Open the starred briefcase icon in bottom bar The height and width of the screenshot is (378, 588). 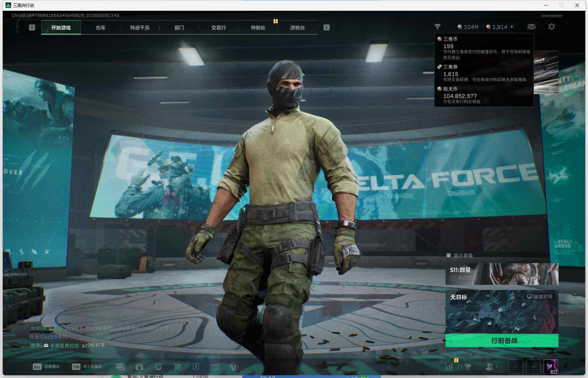tap(139, 367)
